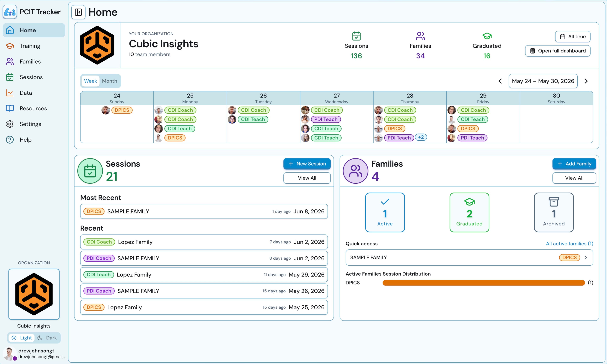Click the Help question mark icon
The image size is (607, 364).
point(10,140)
